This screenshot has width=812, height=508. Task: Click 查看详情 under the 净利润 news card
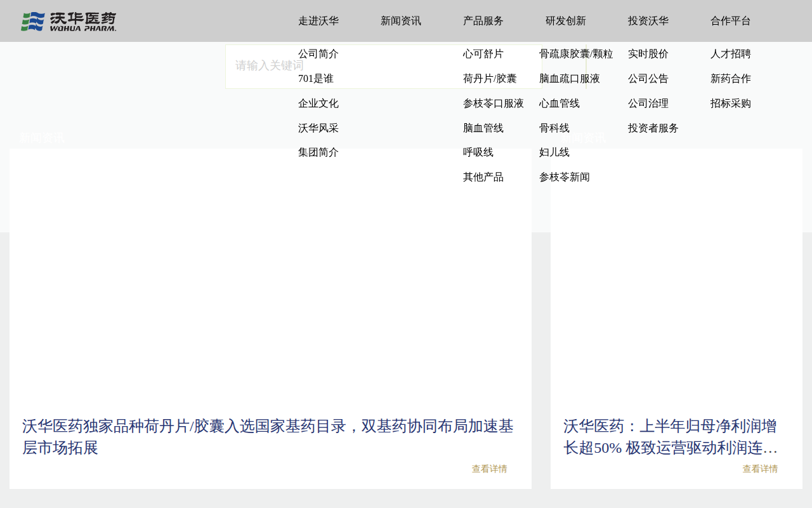point(760,469)
